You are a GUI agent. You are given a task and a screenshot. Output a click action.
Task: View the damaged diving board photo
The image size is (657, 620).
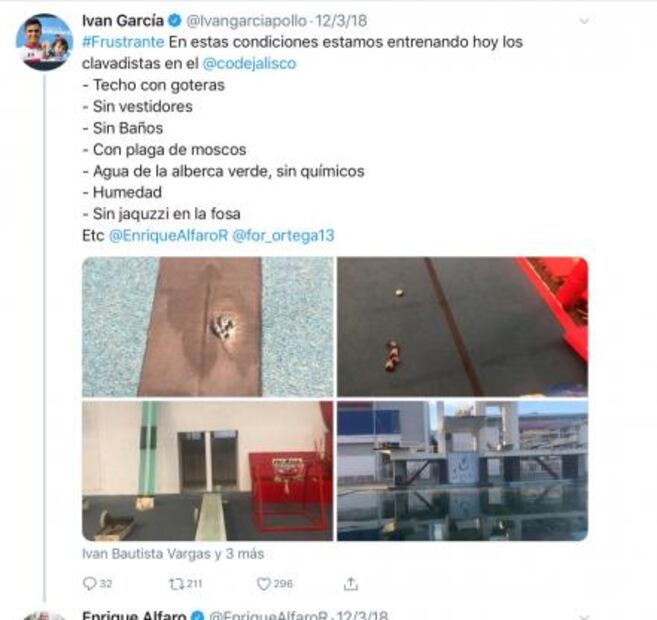pyautogui.click(x=208, y=327)
